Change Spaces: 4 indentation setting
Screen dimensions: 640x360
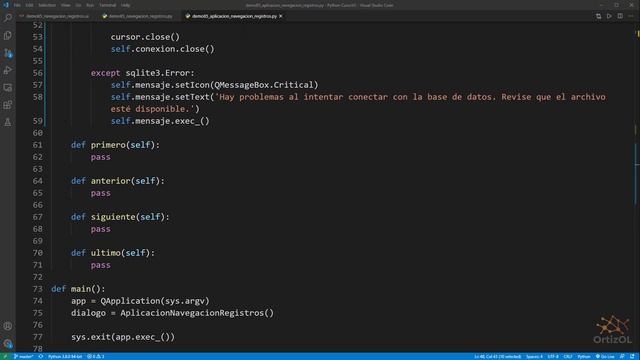tap(534, 356)
